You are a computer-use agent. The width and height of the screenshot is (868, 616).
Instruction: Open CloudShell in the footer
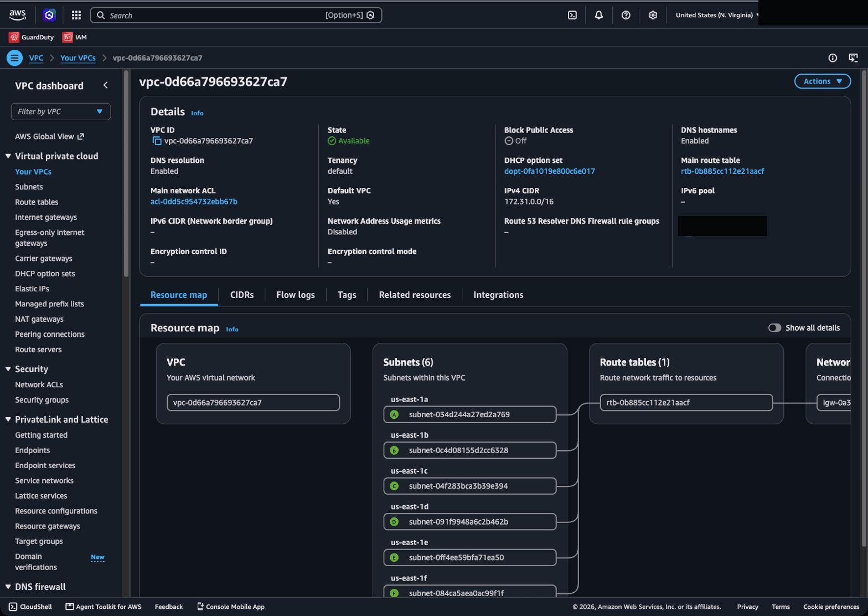click(31, 607)
